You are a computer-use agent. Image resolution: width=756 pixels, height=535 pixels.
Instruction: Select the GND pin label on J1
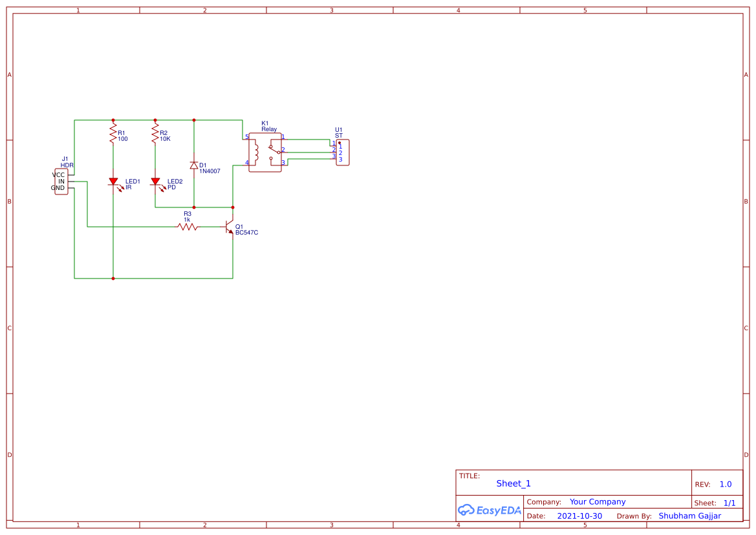(x=57, y=187)
